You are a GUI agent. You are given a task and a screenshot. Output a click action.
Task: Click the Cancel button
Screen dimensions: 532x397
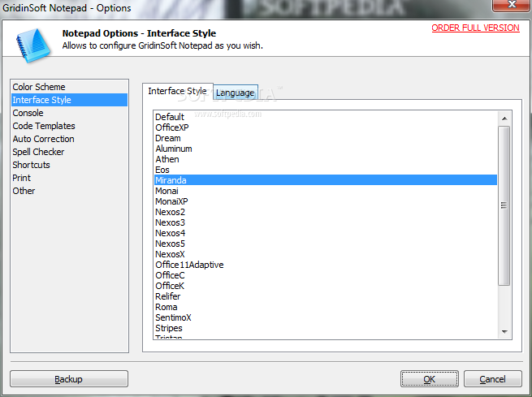tap(493, 379)
